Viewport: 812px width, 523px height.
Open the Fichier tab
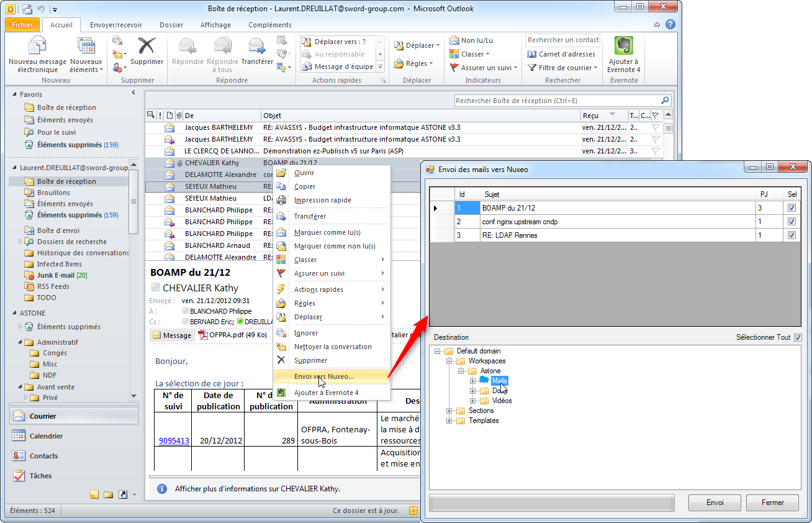tap(22, 25)
